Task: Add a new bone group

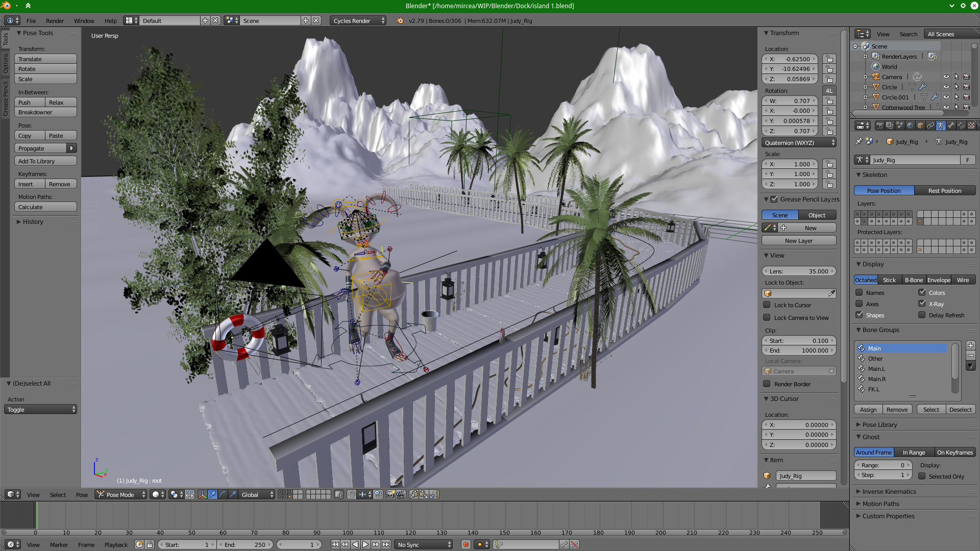Action: coord(971,345)
